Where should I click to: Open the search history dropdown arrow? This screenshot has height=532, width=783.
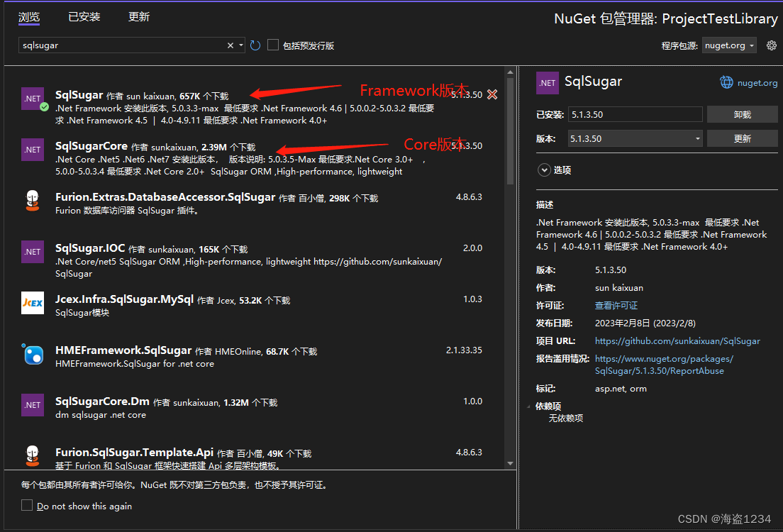pos(240,45)
